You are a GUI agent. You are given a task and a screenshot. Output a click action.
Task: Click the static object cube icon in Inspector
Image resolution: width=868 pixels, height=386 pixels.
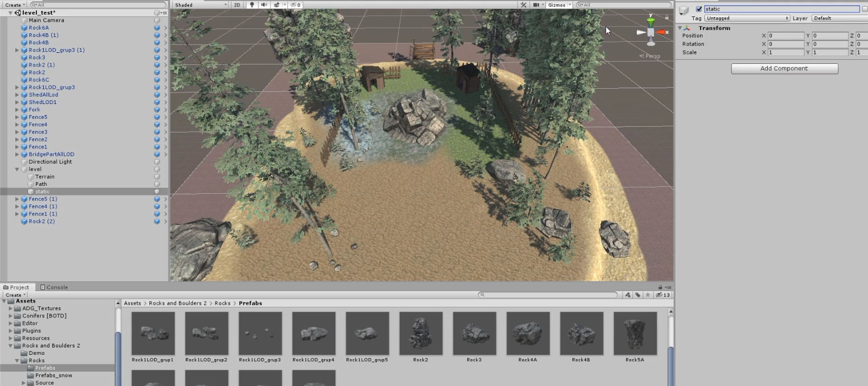[x=684, y=10]
